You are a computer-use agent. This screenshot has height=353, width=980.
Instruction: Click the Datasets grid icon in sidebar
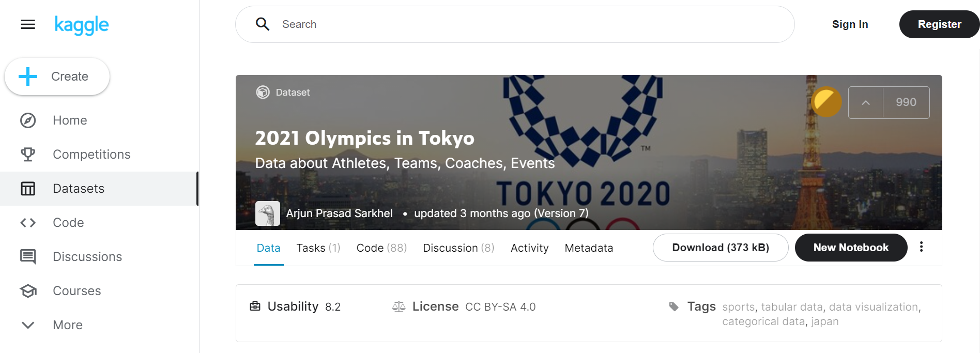27,188
